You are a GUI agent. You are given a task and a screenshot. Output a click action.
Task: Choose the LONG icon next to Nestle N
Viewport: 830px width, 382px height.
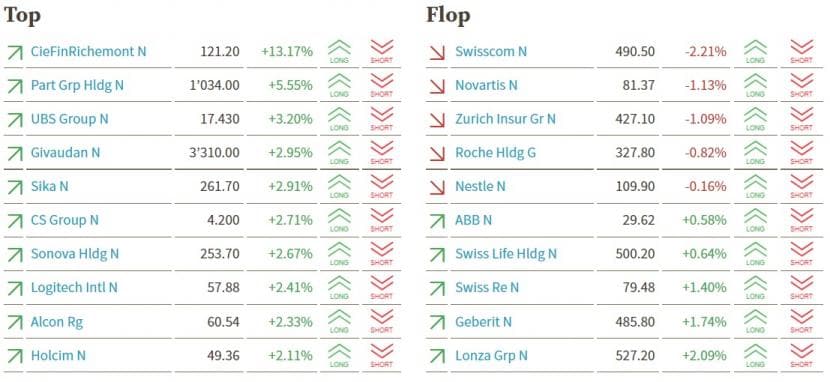pos(755,186)
